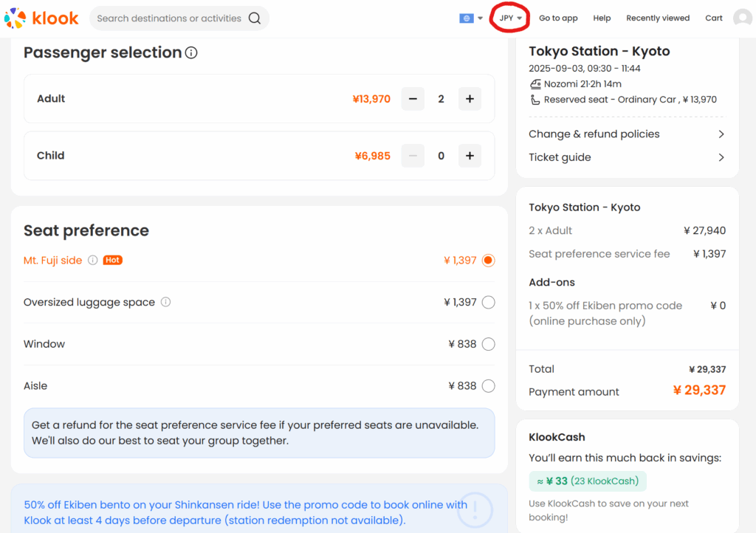Add a Child passenger
Screen dimensions: 756x533
tap(470, 156)
